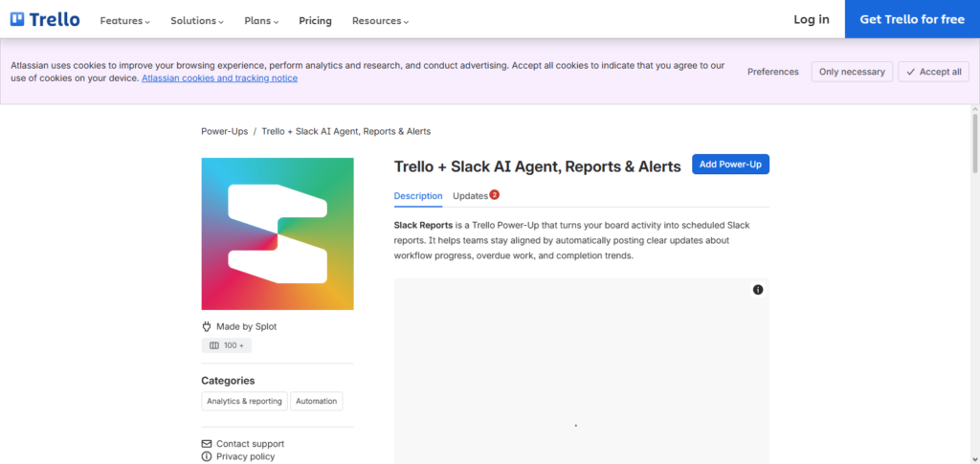The width and height of the screenshot is (980, 464).
Task: Add the Power-Up to Trello
Action: click(730, 165)
